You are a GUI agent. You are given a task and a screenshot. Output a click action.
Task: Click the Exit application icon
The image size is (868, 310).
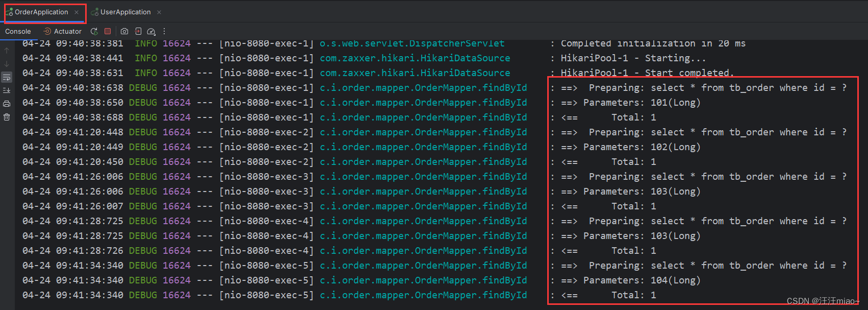point(138,31)
